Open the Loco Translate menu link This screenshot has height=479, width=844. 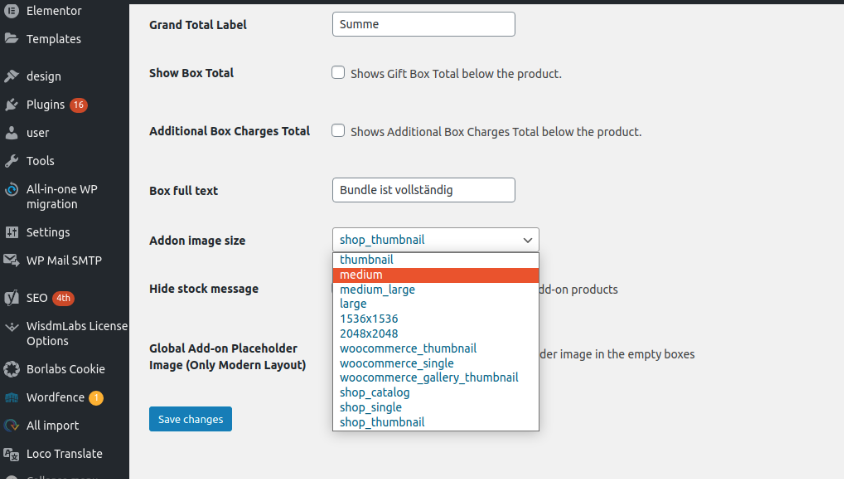coord(64,454)
